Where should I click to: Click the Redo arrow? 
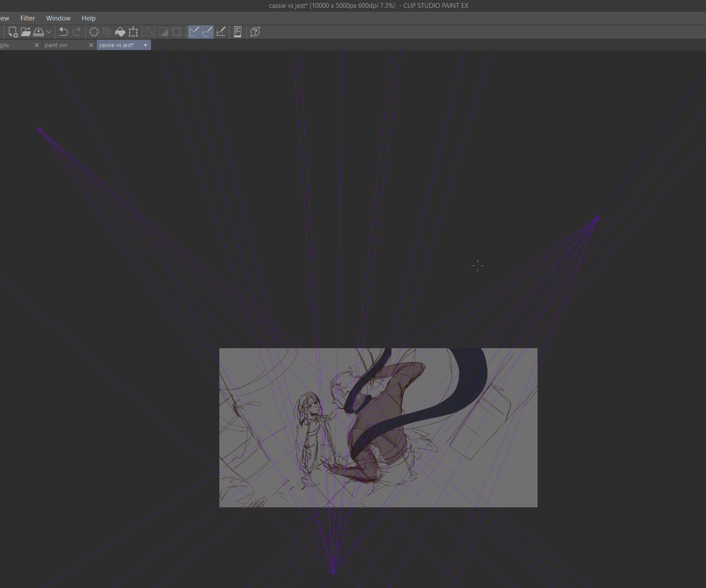coord(77,32)
